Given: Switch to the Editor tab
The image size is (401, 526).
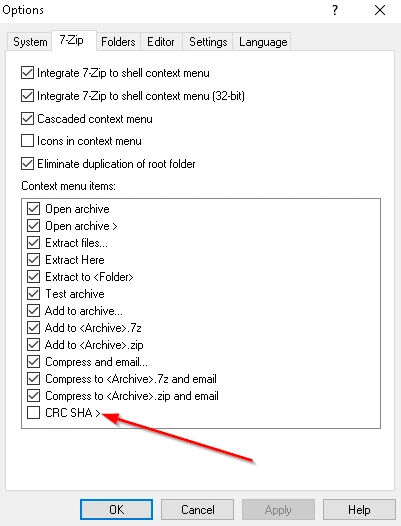Looking at the screenshot, I should [x=161, y=42].
